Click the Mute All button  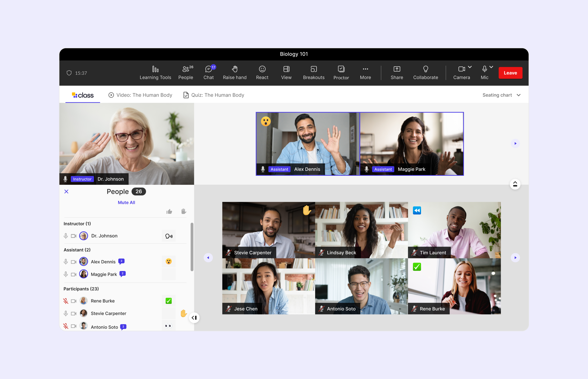pos(126,202)
